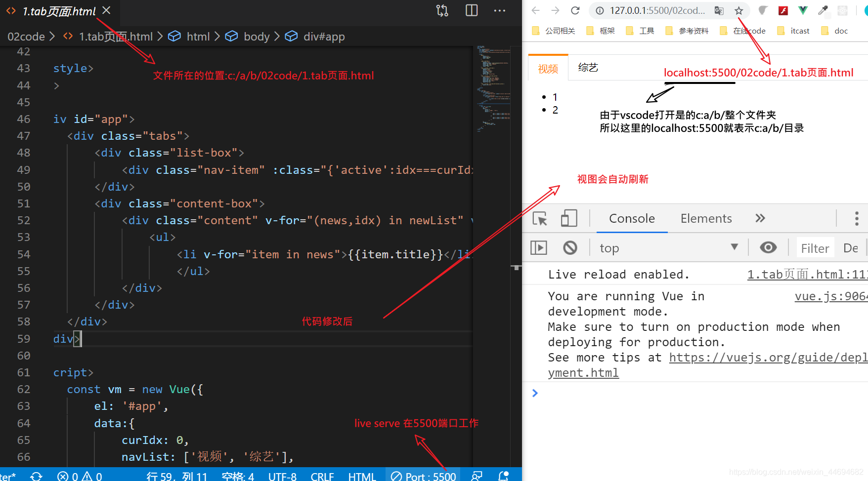Synchronize changes in the status bar
The width and height of the screenshot is (868, 481).
pos(36,476)
